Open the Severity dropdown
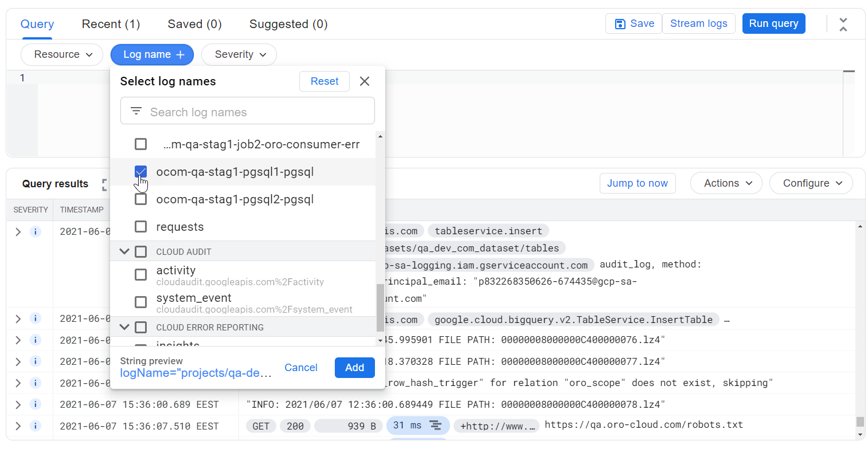868x449 pixels. click(x=239, y=55)
